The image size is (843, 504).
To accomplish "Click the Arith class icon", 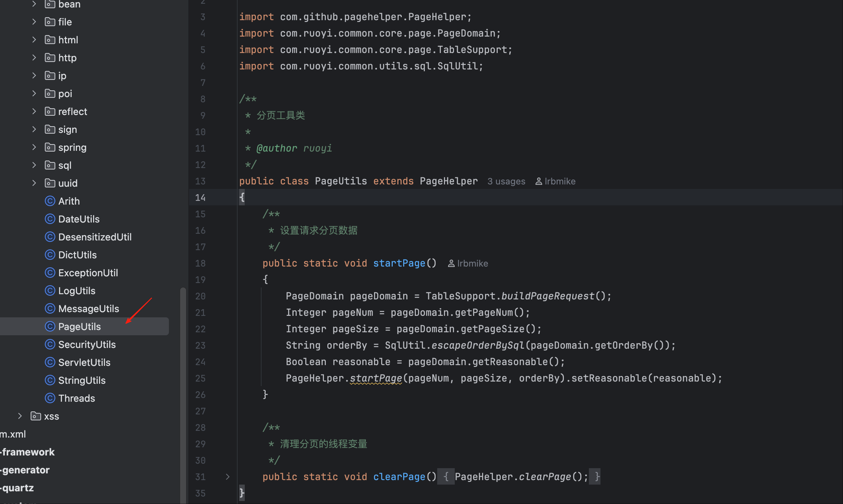I will pyautogui.click(x=50, y=201).
